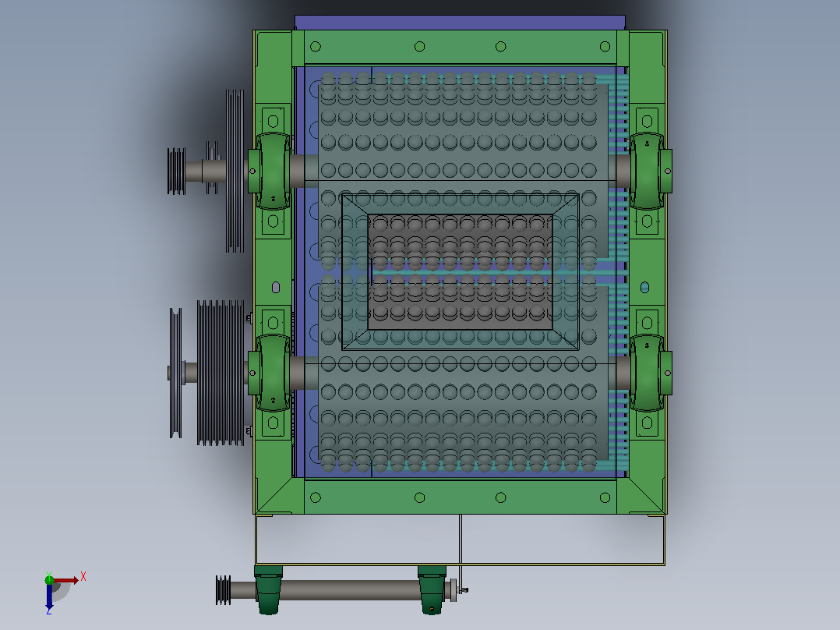Select the rightmost bolt hole on the bottom frame beam
The image size is (840, 630).
[605, 497]
